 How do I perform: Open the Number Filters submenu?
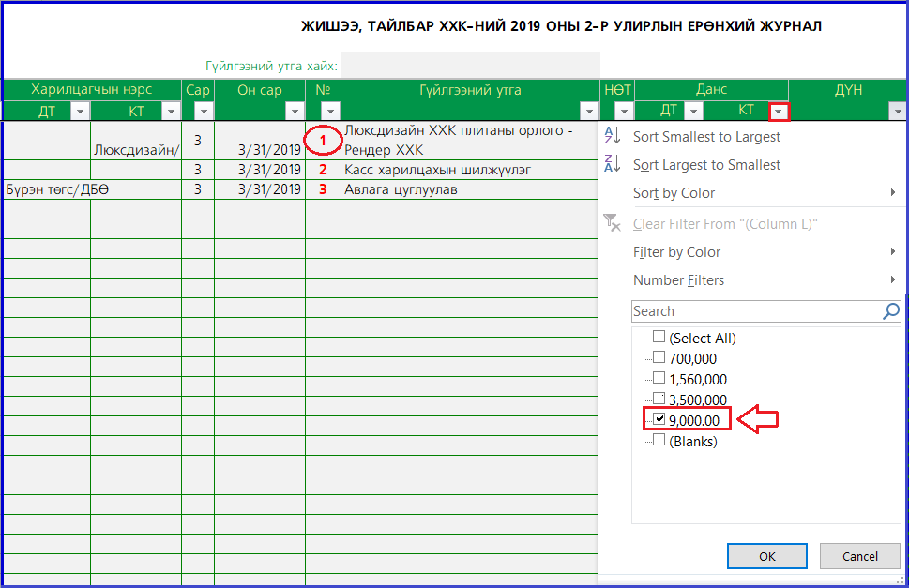[x=678, y=280]
